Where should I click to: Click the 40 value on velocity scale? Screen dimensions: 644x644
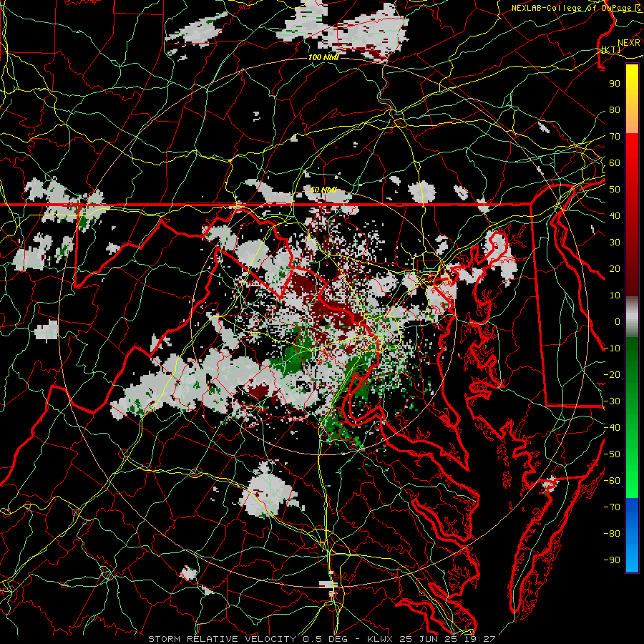(x=615, y=215)
